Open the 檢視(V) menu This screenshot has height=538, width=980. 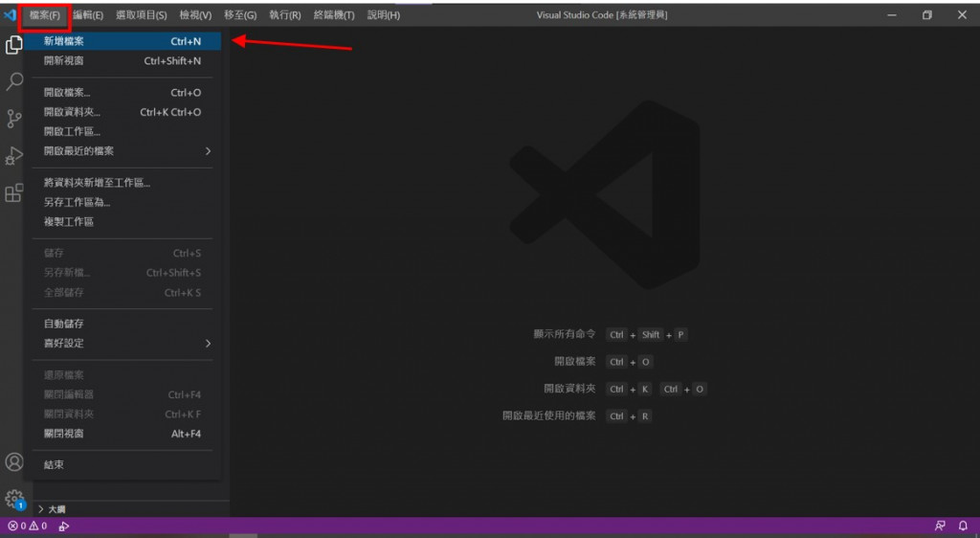coord(195,15)
